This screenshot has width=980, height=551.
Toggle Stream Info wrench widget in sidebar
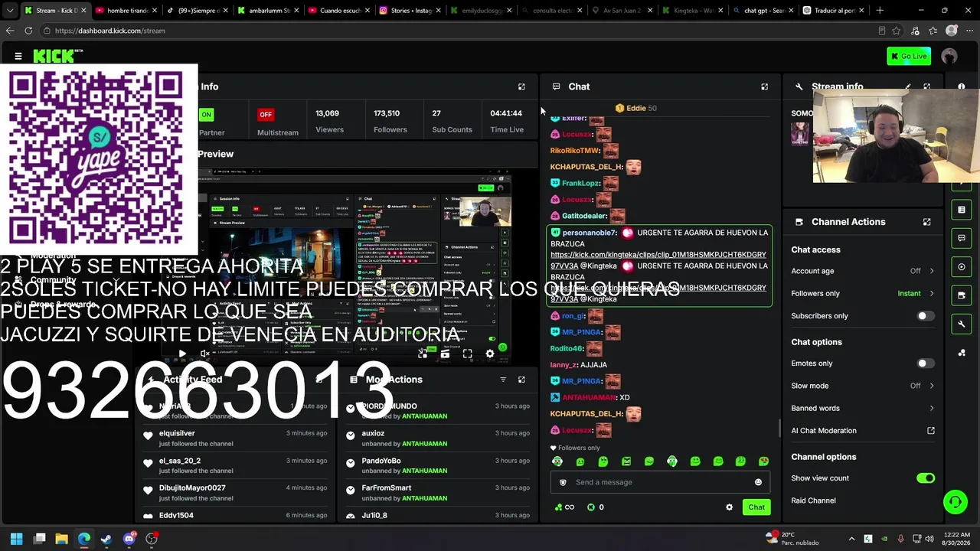[x=962, y=324]
